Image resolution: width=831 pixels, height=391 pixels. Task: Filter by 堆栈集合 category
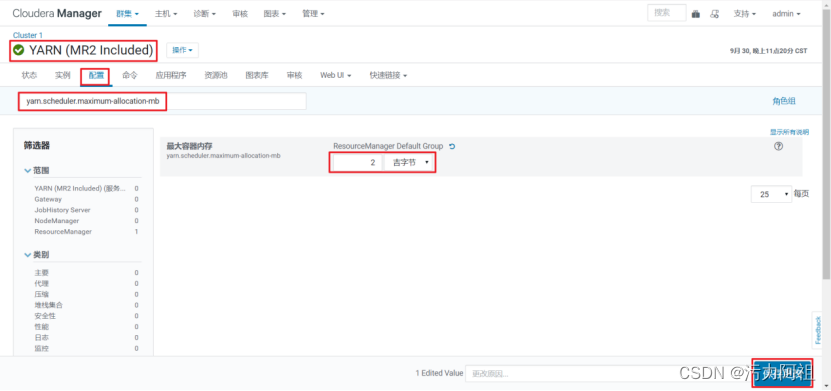(48, 305)
